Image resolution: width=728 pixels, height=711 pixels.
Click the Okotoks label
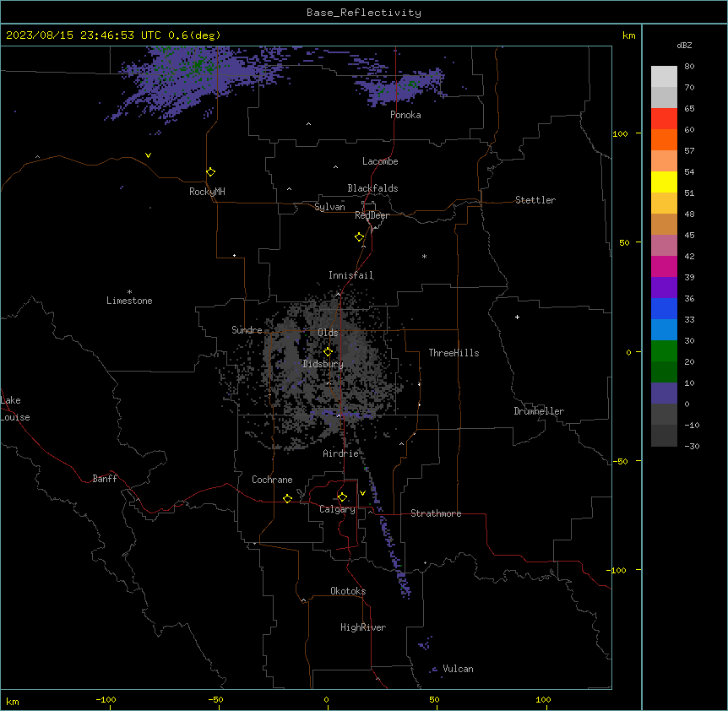pyautogui.click(x=348, y=591)
